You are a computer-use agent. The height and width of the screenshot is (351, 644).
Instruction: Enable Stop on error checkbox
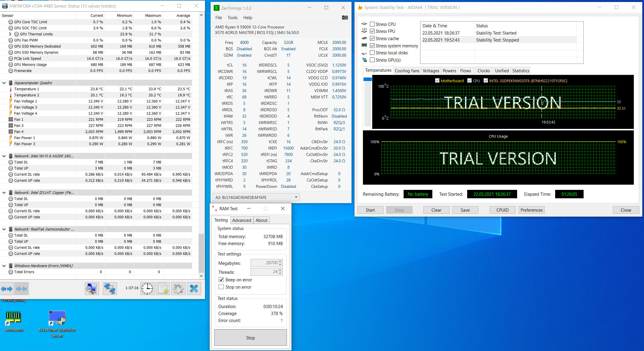tap(221, 287)
